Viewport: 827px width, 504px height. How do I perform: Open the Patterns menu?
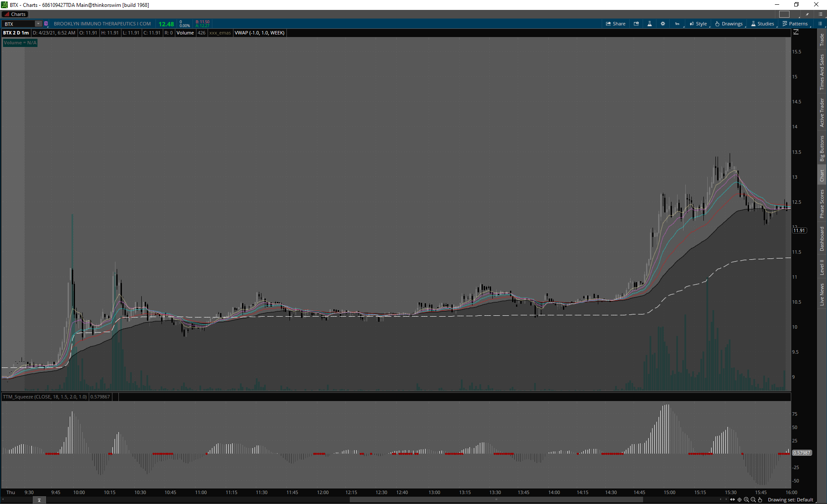[795, 24]
